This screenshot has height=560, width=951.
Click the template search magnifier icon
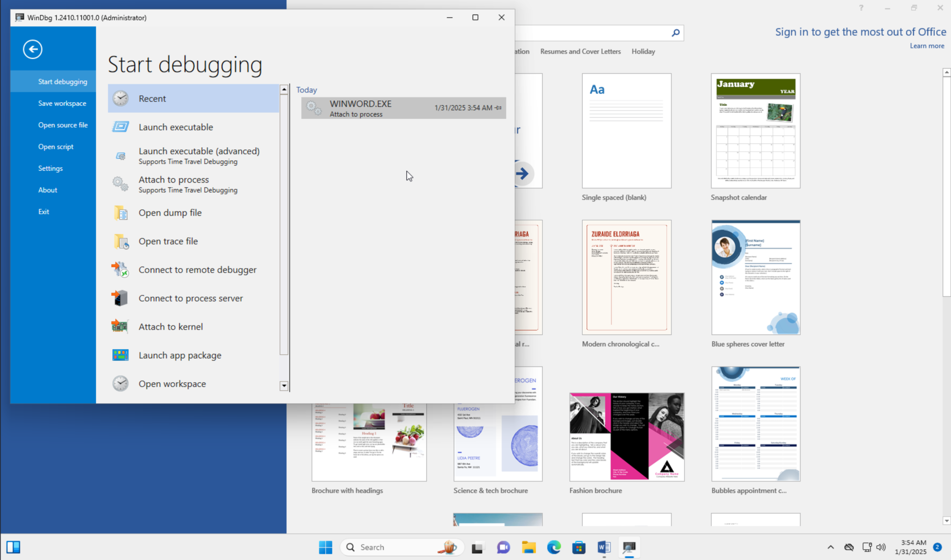[x=676, y=33]
